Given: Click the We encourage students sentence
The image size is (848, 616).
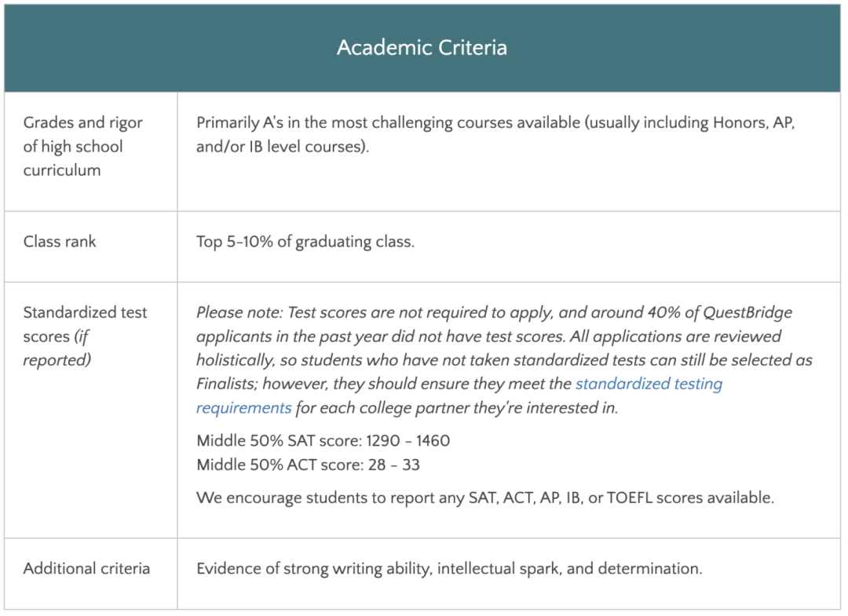Looking at the screenshot, I should [x=484, y=498].
